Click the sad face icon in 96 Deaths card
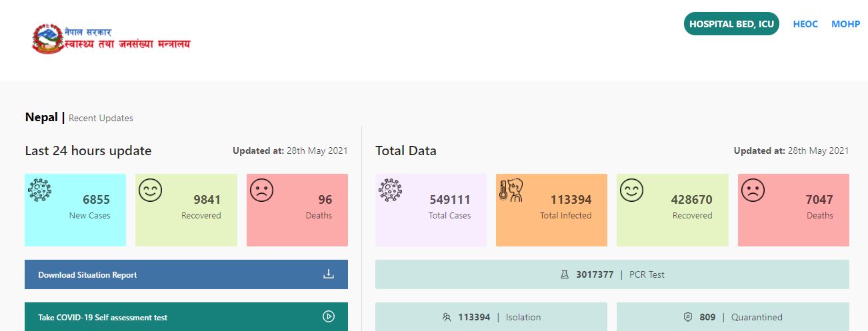 tap(262, 190)
